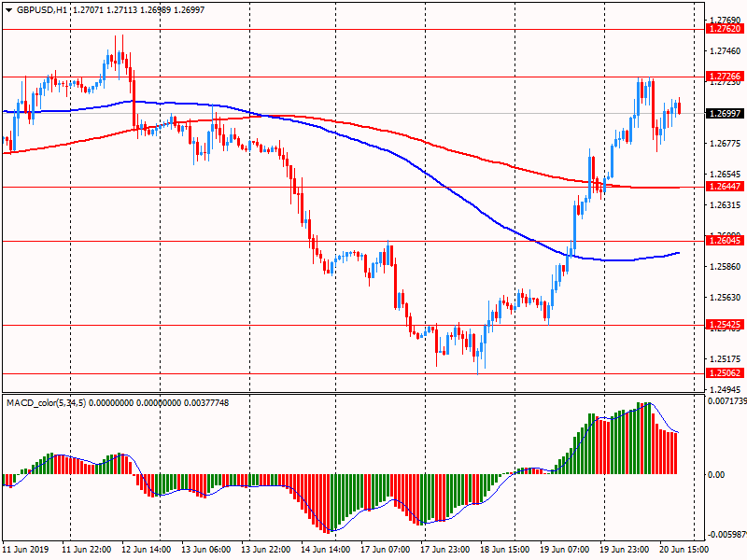Click the 1.24945 price scale value
The image size is (747, 560).
tap(726, 390)
